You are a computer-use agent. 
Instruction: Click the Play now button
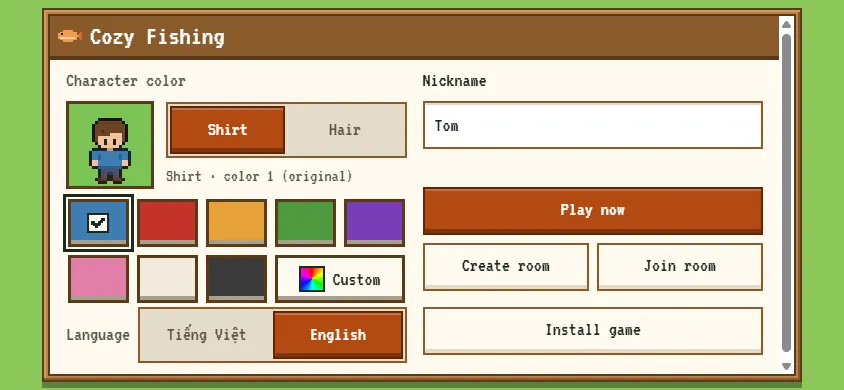coord(593,210)
